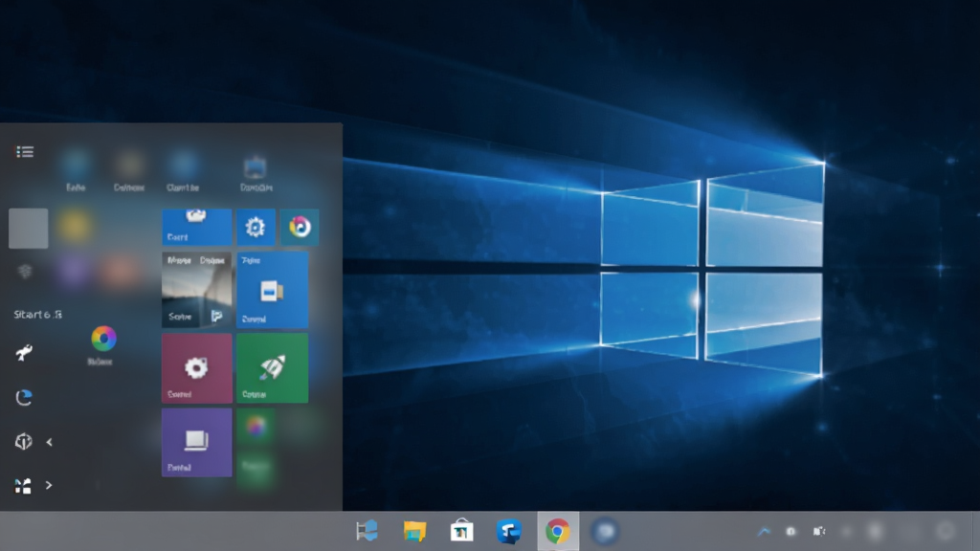Click the white rocket icon in Start sidebar
Image resolution: width=980 pixels, height=551 pixels.
pos(24,352)
